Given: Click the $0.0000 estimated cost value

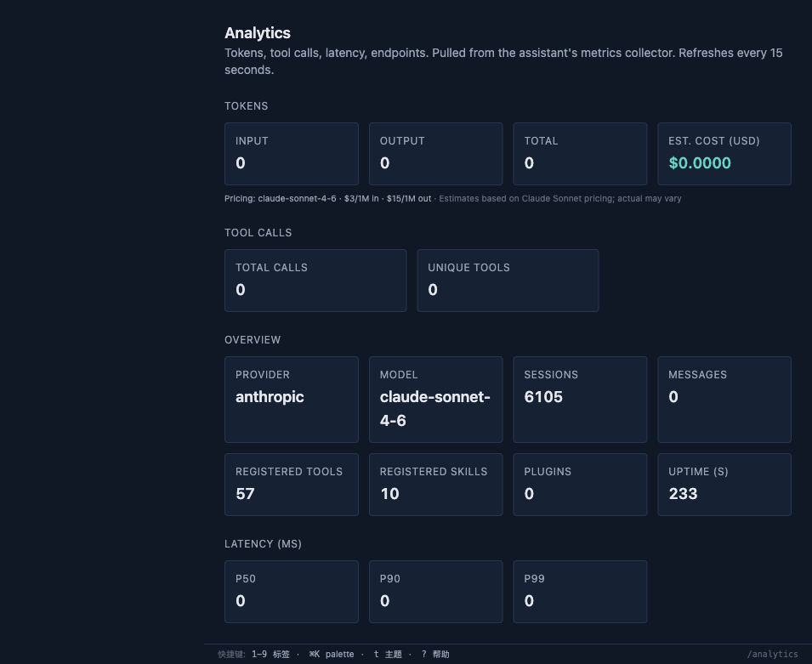Looking at the screenshot, I should click(700, 163).
